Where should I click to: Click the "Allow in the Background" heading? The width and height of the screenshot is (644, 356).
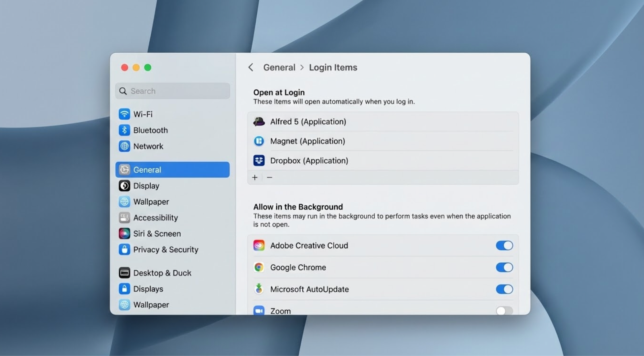(298, 207)
